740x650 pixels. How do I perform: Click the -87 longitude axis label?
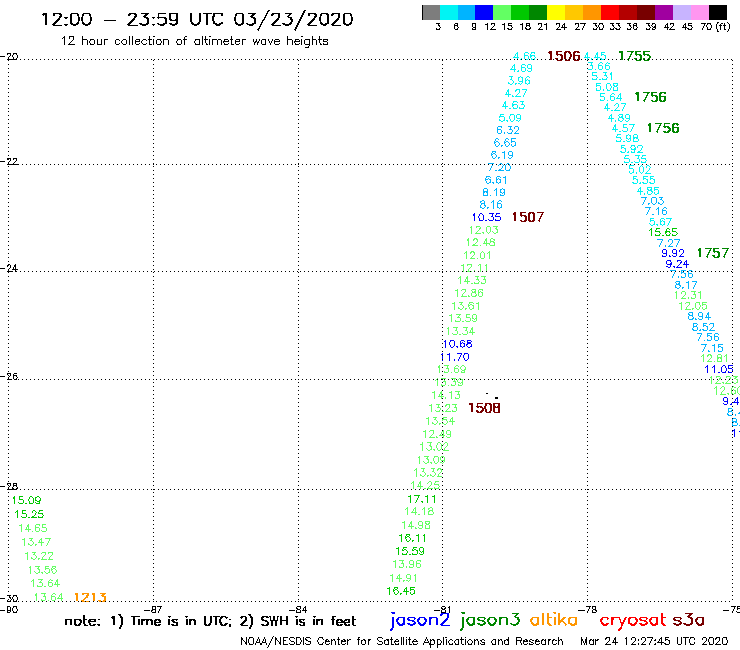[154, 609]
